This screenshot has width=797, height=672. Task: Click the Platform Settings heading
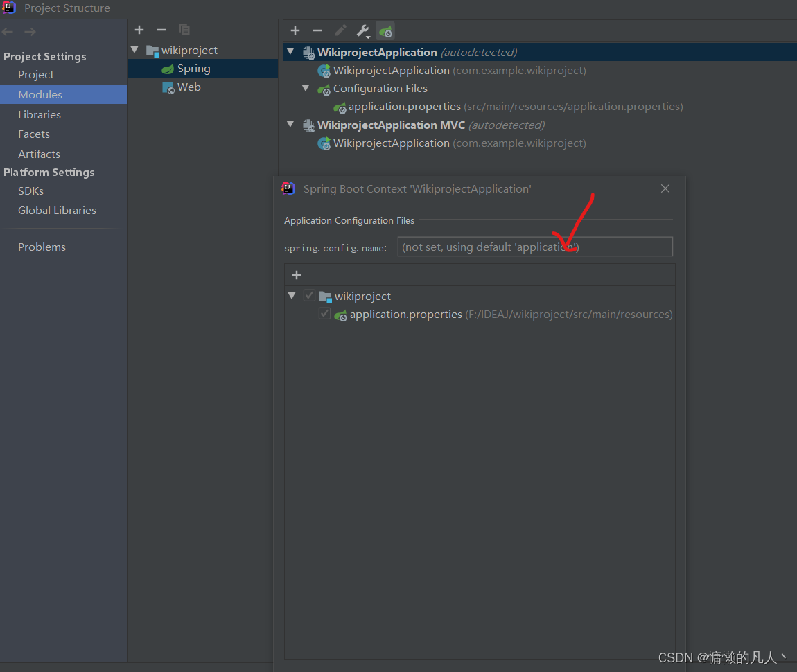point(49,173)
